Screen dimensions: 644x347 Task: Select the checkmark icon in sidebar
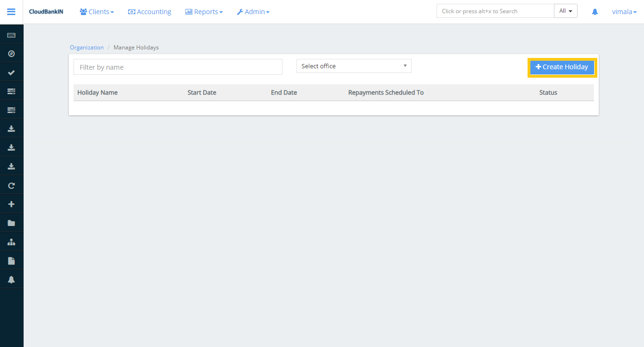pos(11,73)
